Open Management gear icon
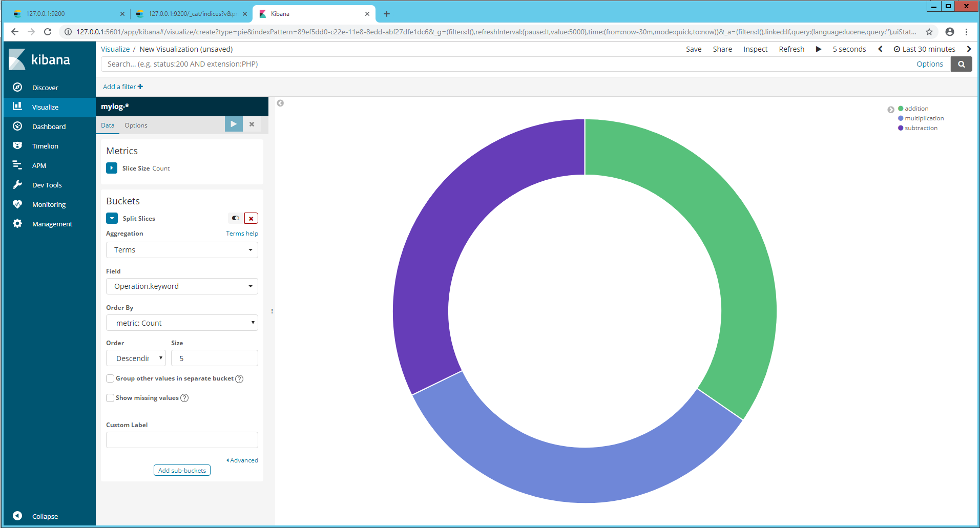The image size is (980, 528). 17,223
